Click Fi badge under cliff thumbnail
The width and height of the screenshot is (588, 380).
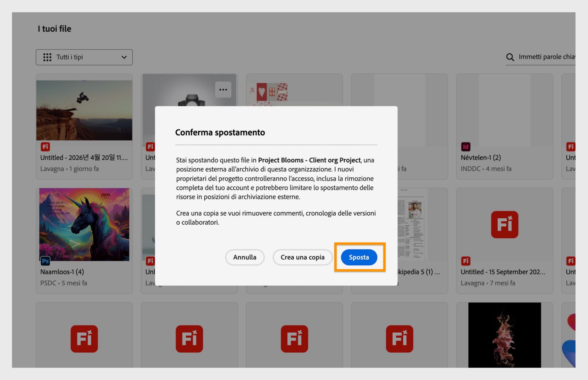pos(45,147)
